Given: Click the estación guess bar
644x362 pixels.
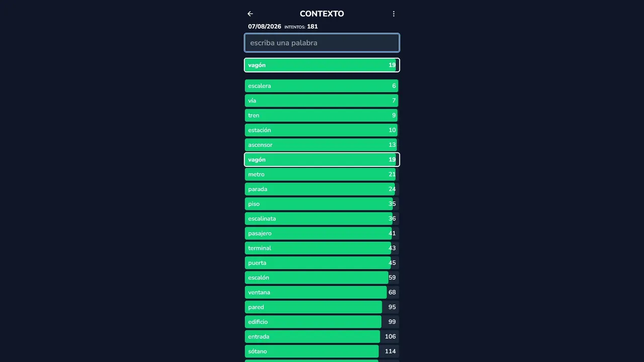Looking at the screenshot, I should pos(322,130).
